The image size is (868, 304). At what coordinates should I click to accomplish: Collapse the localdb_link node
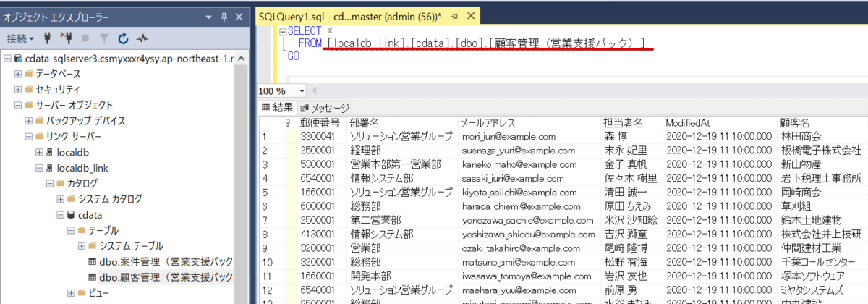coord(39,168)
